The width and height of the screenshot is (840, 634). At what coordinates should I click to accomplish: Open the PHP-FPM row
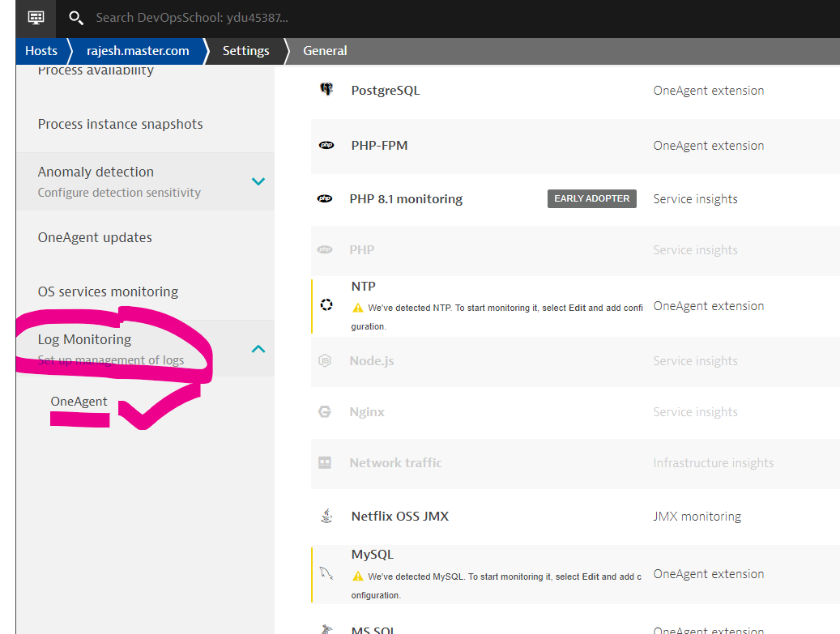point(575,146)
